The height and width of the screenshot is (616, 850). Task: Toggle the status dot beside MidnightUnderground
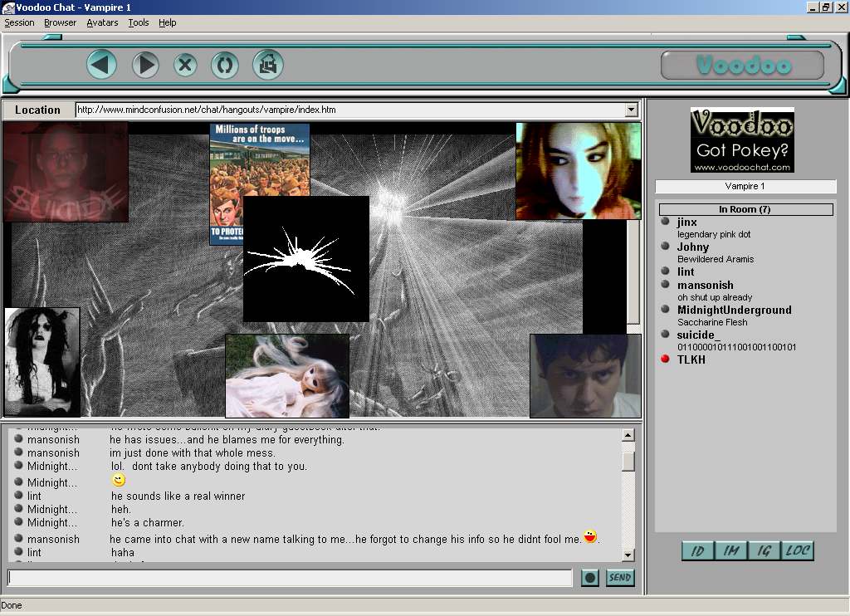(x=663, y=309)
